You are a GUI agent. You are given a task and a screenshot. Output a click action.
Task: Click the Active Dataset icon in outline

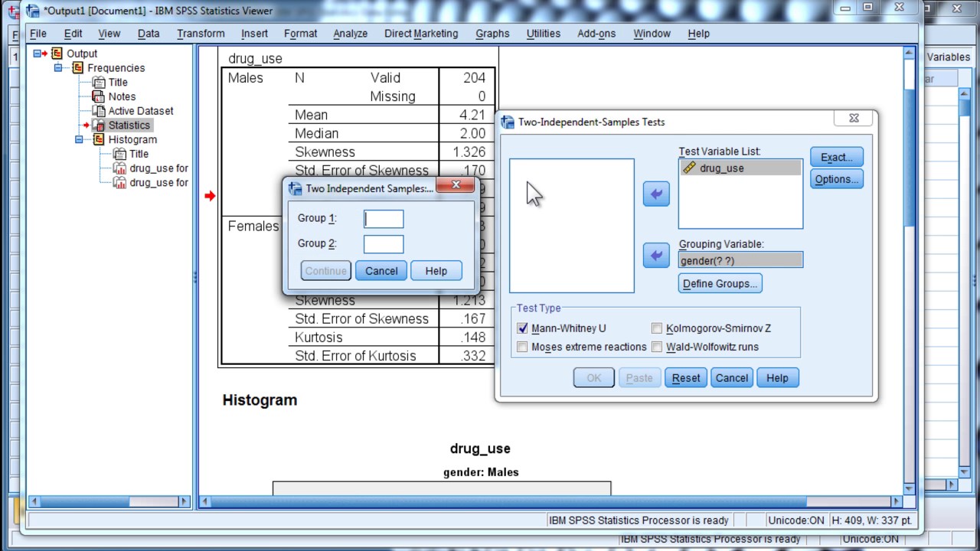98,111
